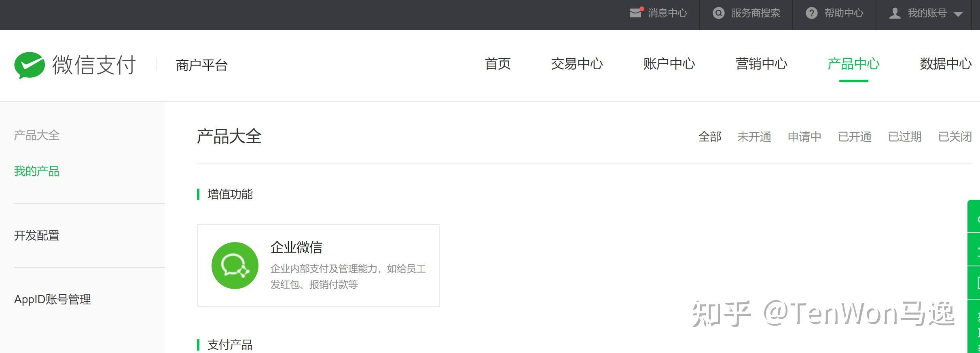Show products with 申请中 status
Image resolution: width=980 pixels, height=353 pixels.
[804, 137]
